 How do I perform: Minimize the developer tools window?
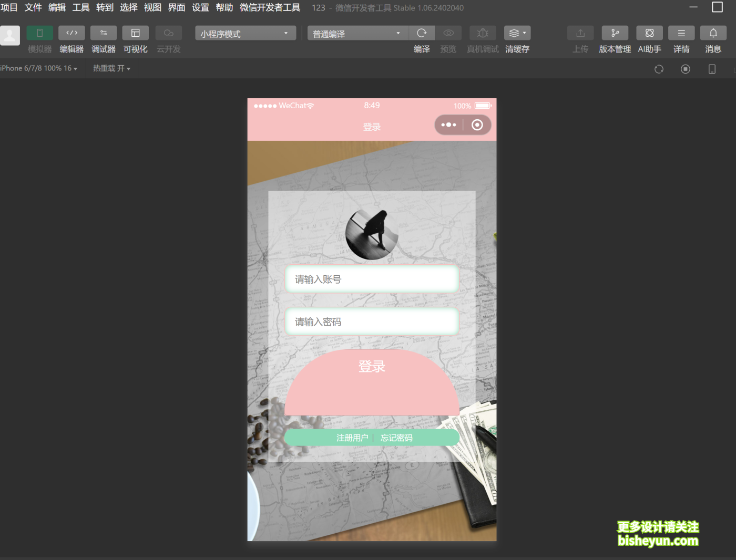693,7
